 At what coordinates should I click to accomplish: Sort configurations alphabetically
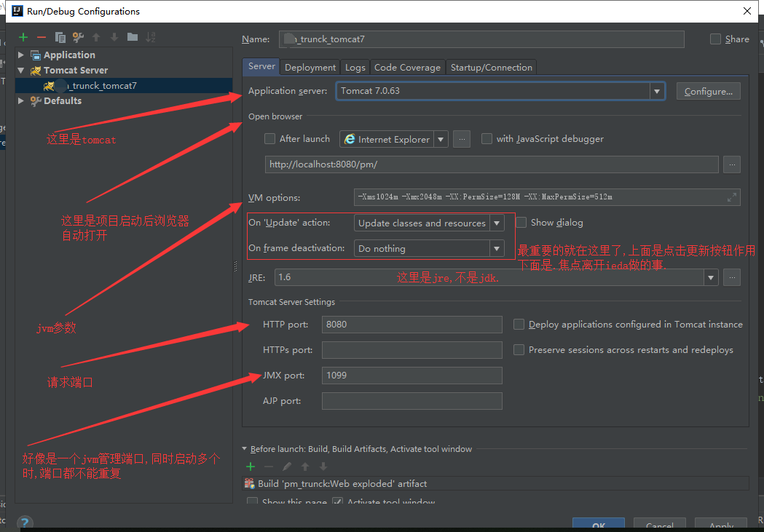[x=151, y=37]
